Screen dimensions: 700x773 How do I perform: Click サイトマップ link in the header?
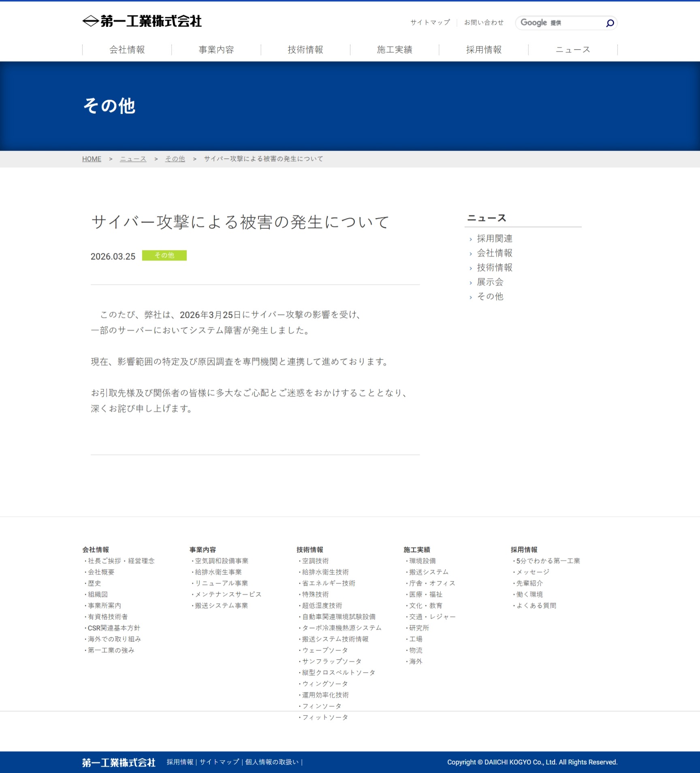(430, 22)
